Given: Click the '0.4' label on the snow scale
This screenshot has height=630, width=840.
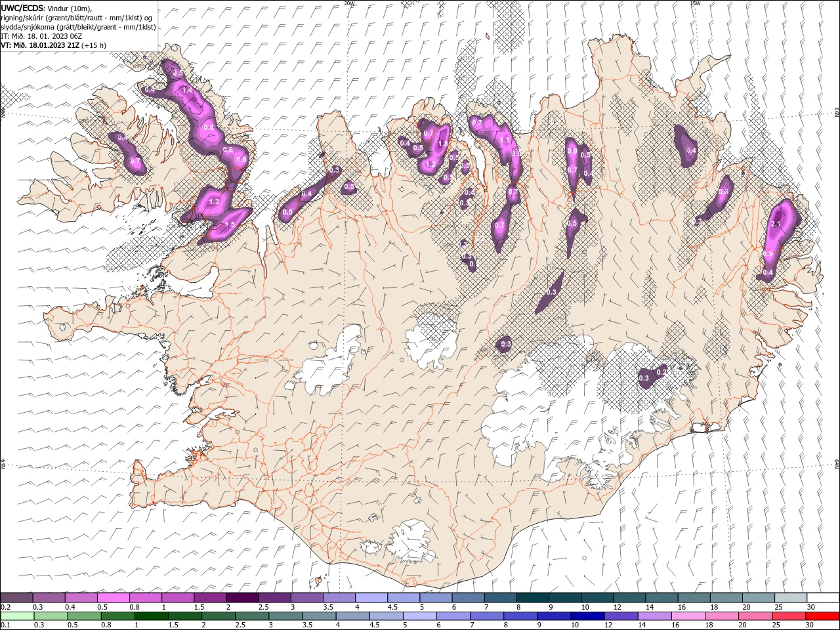Looking at the screenshot, I should [70, 607].
